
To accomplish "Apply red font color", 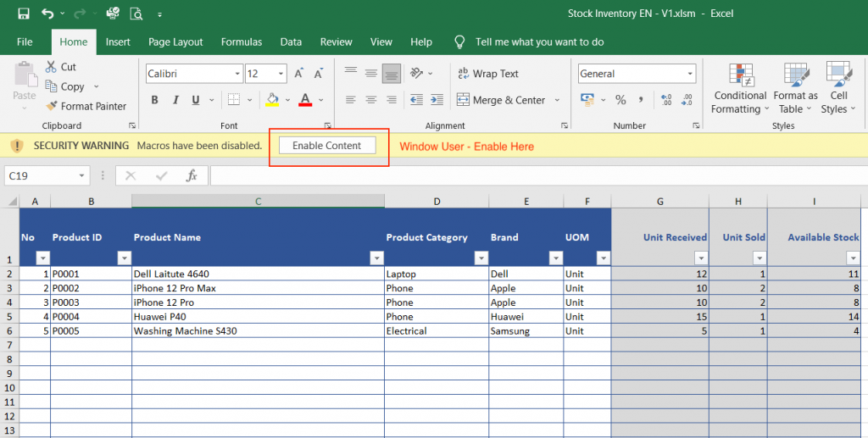I will (x=305, y=100).
